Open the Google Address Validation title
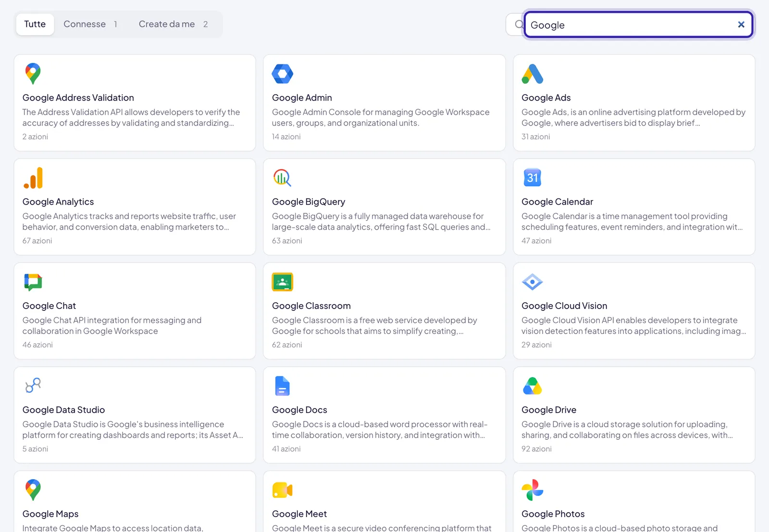The width and height of the screenshot is (769, 532). [78, 98]
